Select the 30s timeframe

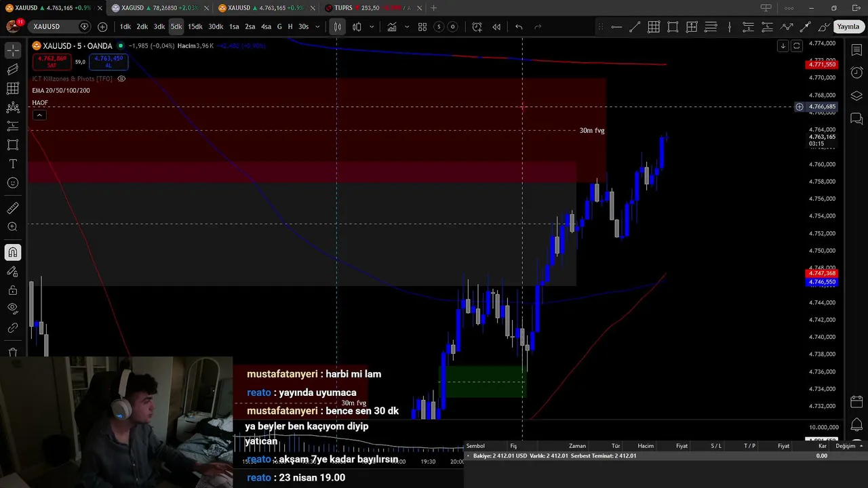point(303,26)
